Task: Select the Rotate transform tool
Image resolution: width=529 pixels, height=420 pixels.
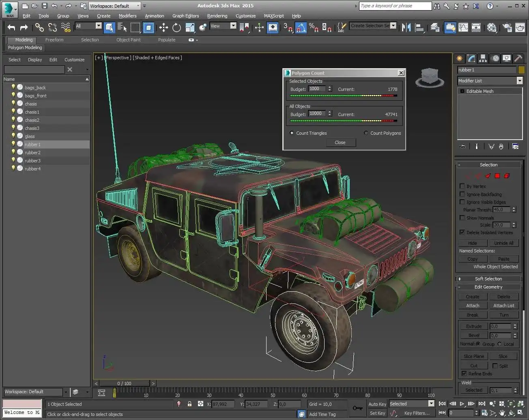Action: 176,27
